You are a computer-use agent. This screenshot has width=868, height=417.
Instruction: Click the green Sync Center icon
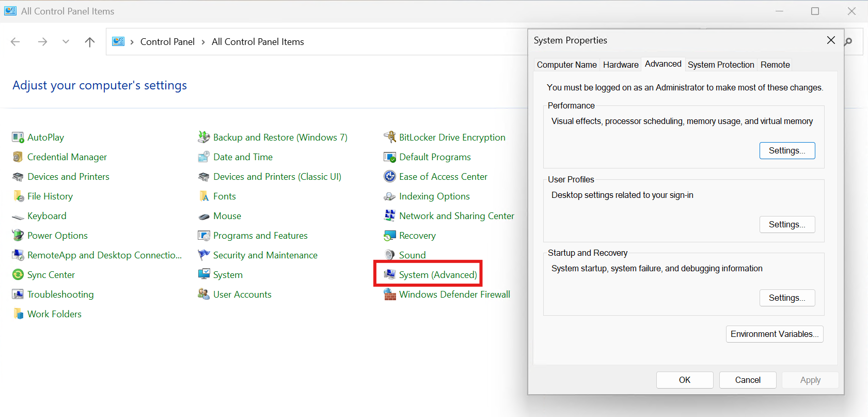pyautogui.click(x=18, y=275)
